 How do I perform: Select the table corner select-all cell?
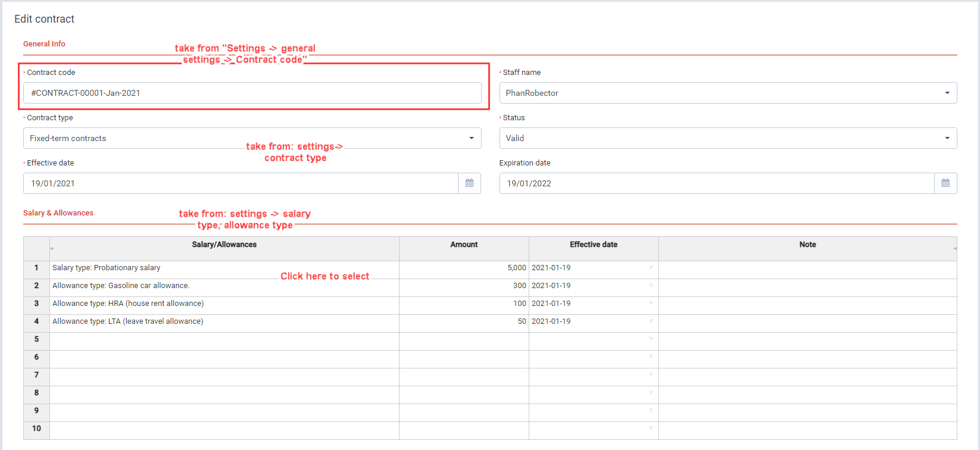[x=36, y=249]
